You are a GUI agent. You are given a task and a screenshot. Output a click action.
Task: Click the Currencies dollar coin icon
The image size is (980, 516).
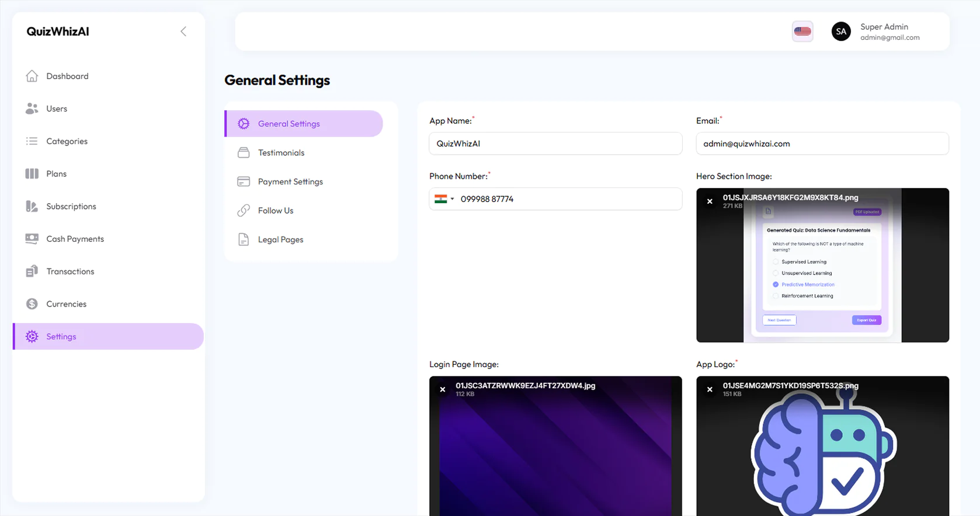coord(32,304)
